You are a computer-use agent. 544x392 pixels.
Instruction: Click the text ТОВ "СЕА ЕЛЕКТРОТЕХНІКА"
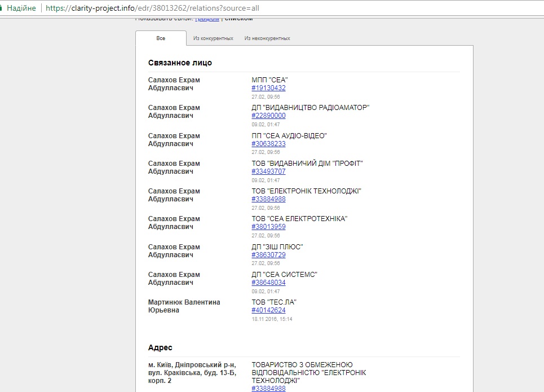[x=299, y=219]
